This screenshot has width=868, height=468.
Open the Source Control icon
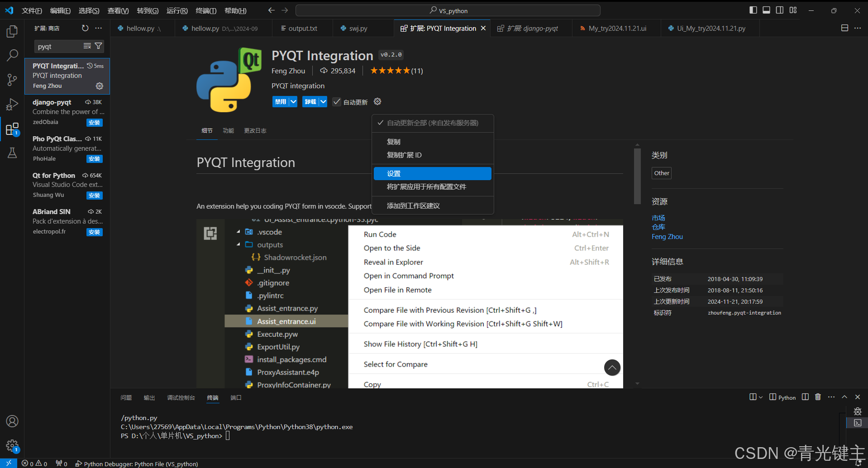(x=12, y=80)
